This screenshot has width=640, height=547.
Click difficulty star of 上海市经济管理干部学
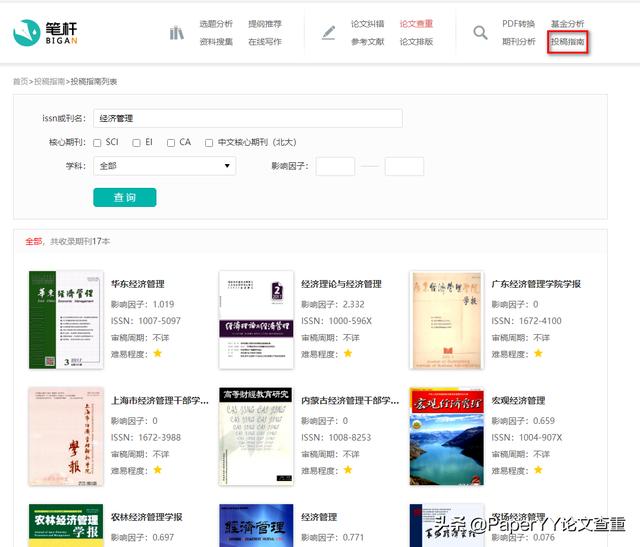[158, 470]
